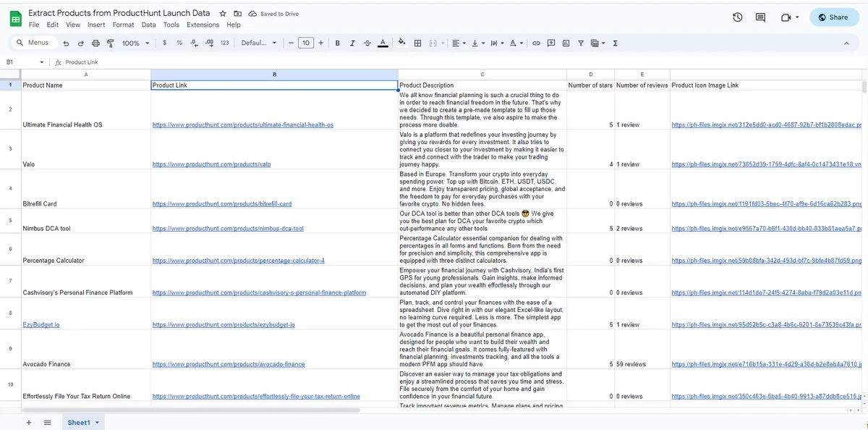Open Functions sigma icon

pos(615,43)
